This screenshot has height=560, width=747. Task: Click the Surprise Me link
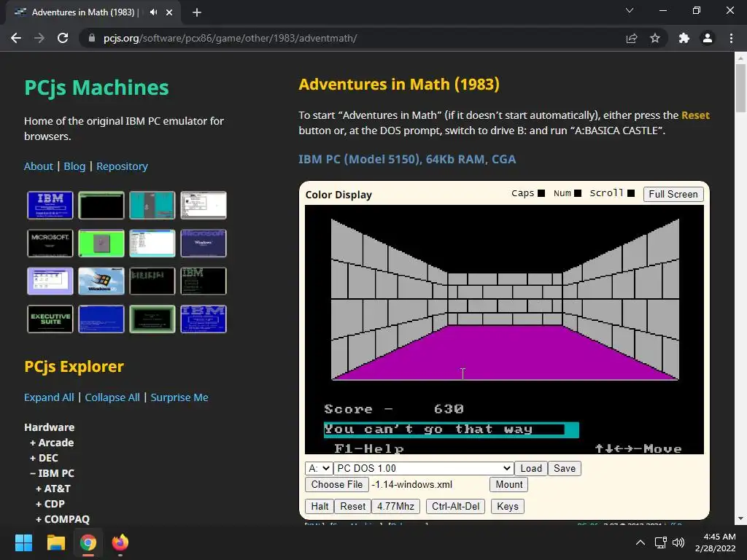(179, 397)
